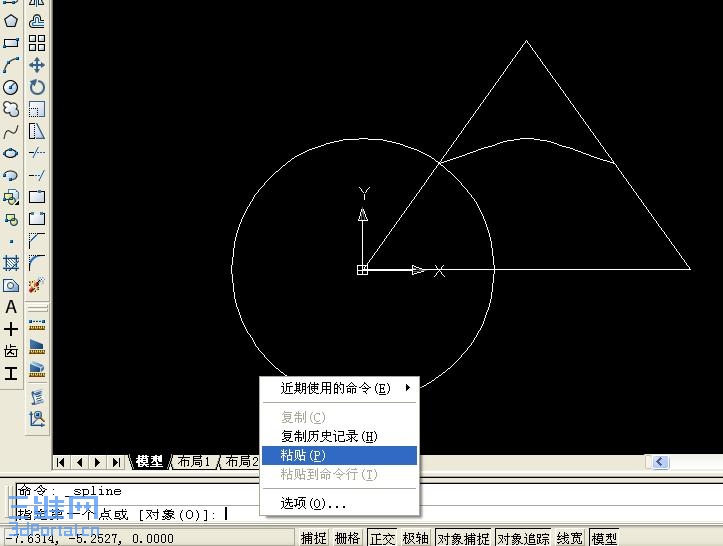
Task: Select the Fillet tool
Action: pos(37,263)
